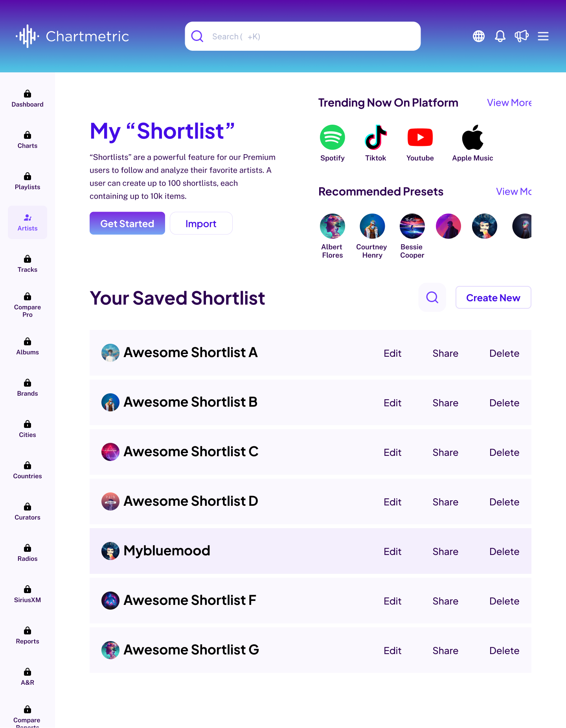Go to Artists in the sidebar
Viewport: 566px width, 728px height.
[28, 222]
